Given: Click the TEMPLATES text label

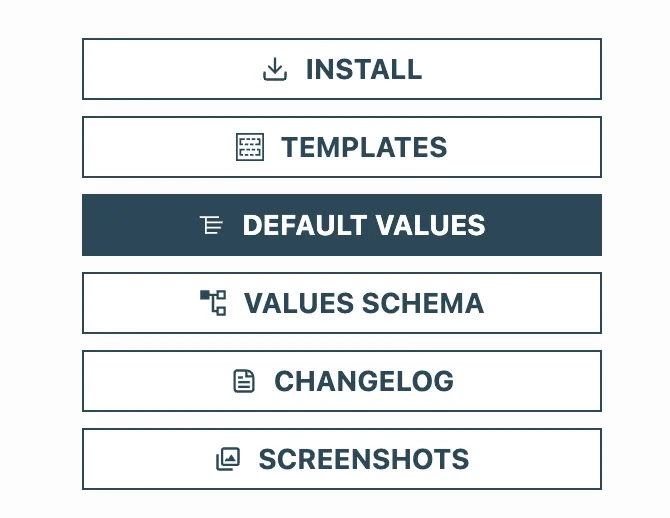Looking at the screenshot, I should tap(364, 147).
